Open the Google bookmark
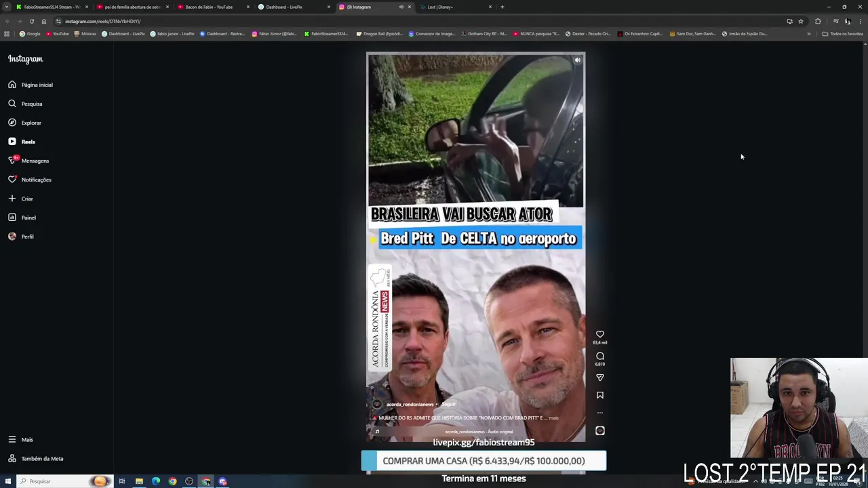This screenshot has height=488, width=868. (x=30, y=34)
